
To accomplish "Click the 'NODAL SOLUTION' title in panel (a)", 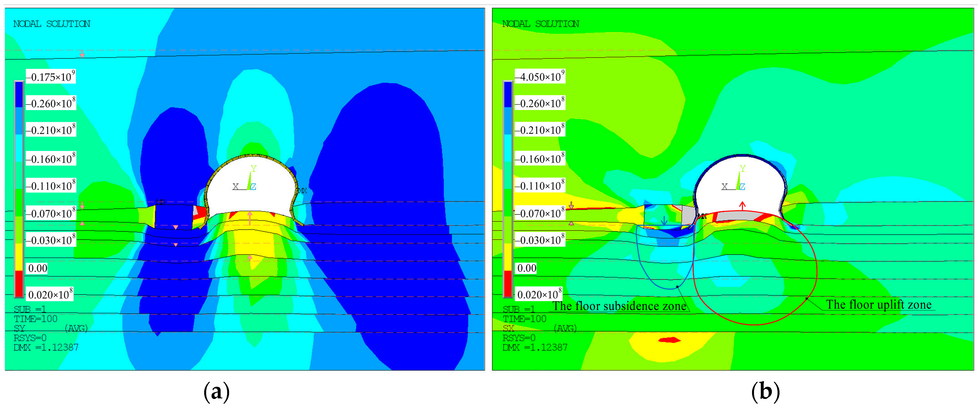I will [x=52, y=24].
